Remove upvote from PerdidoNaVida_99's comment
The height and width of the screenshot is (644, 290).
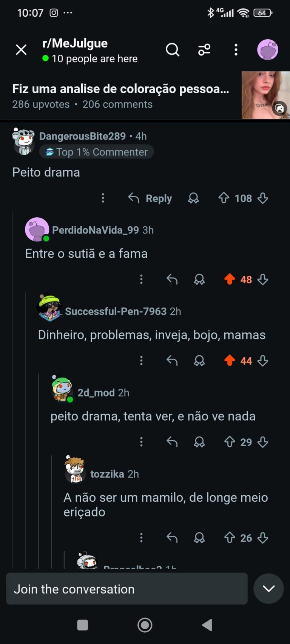[x=230, y=280]
